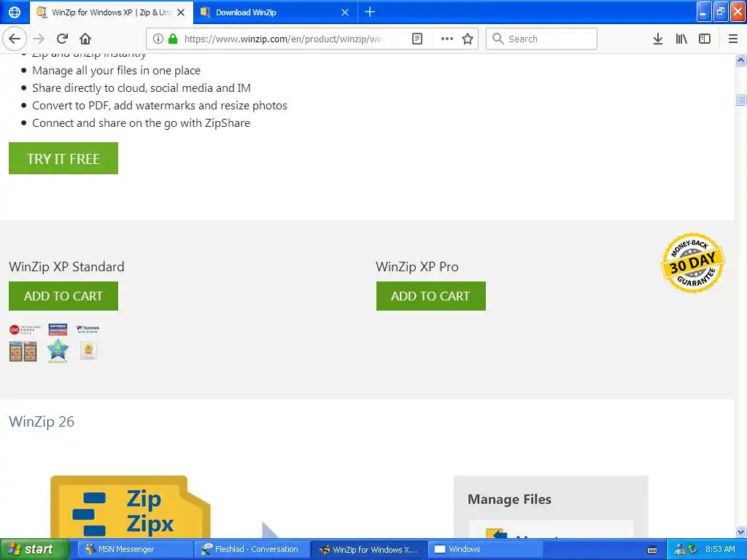This screenshot has height=560, width=747.
Task: Open page actions three-dot menu
Action: [447, 39]
